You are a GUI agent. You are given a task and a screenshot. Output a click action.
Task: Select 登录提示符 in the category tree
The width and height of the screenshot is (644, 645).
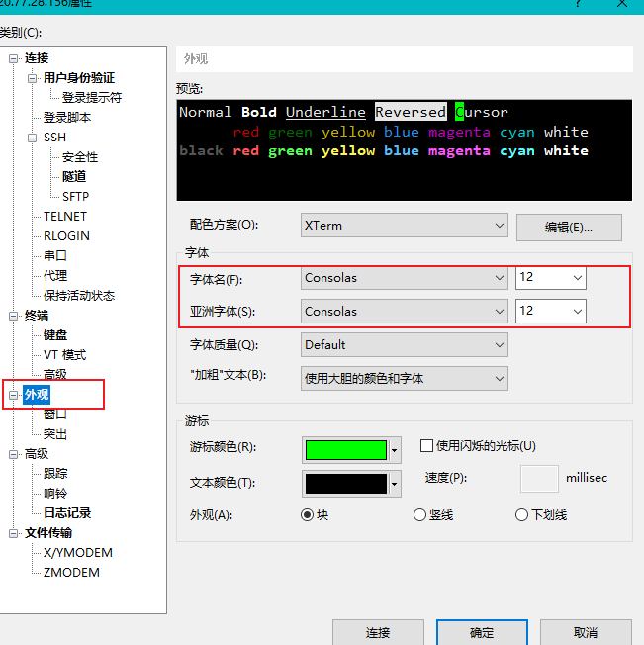(x=92, y=98)
